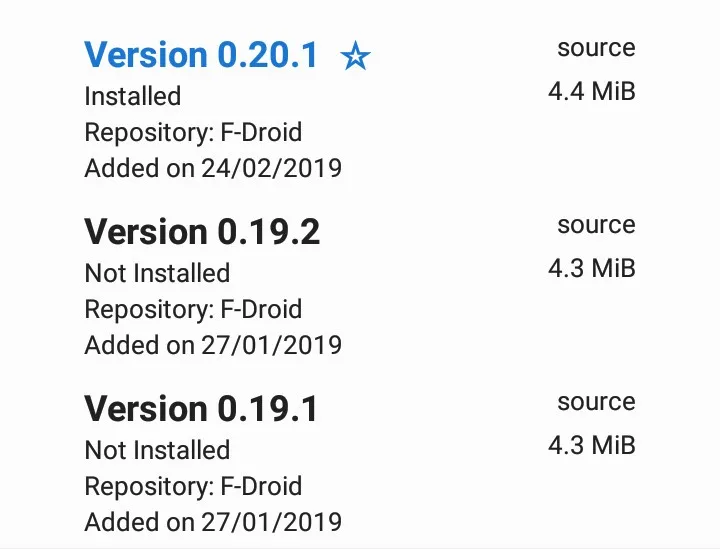Click Repository: F-Droid under Version 0.20.1
720x549 pixels.
[193, 132]
